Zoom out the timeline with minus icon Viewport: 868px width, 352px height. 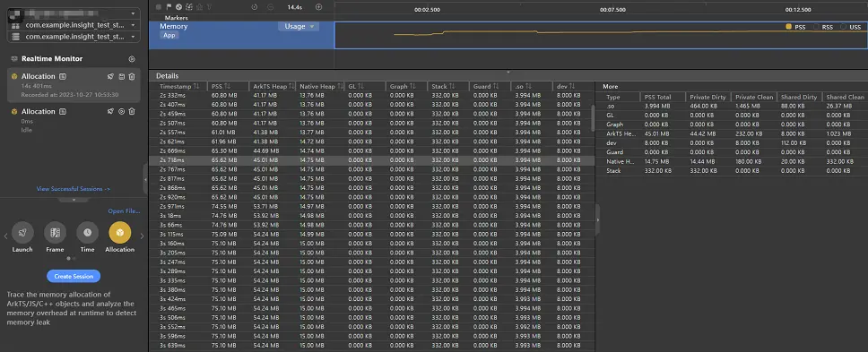click(270, 7)
